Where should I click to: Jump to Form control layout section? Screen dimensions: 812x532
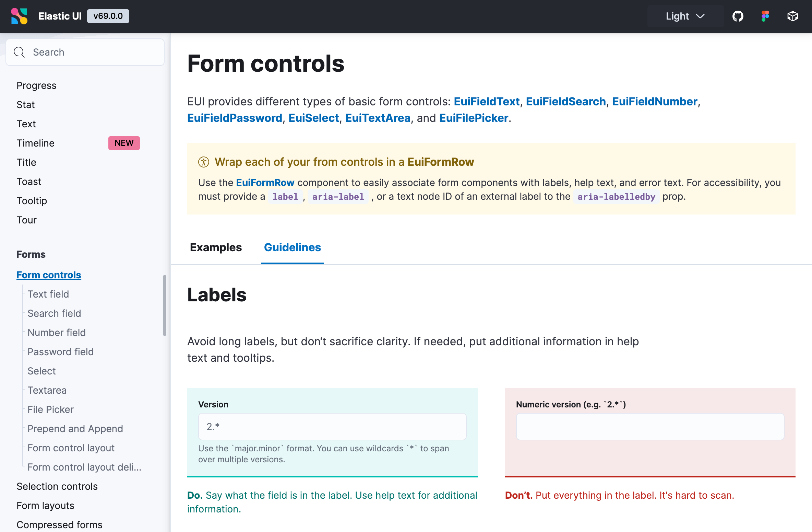(71, 448)
